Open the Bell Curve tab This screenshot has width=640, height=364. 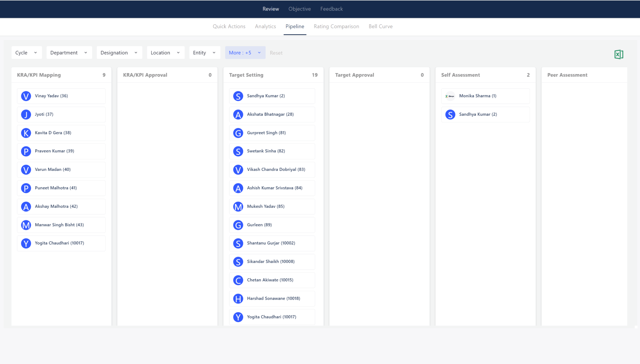(381, 26)
